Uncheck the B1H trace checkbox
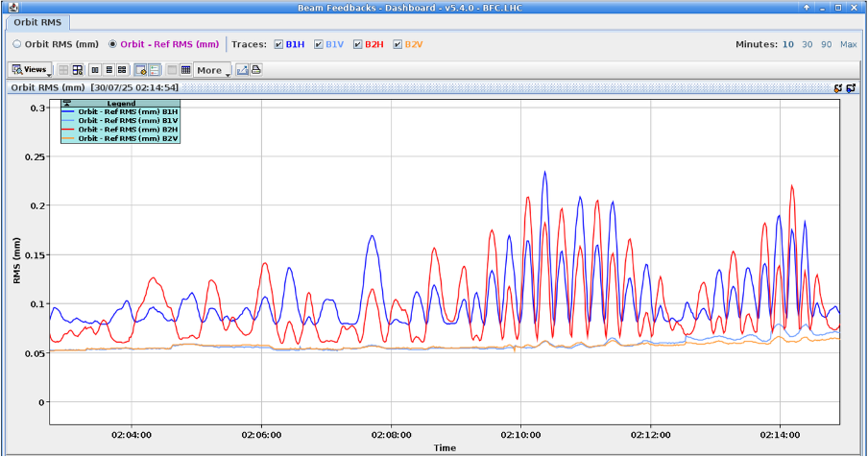 tap(278, 44)
